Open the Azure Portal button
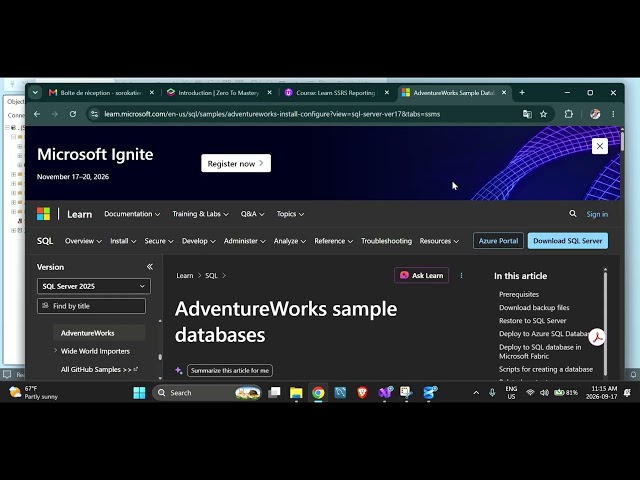This screenshot has width=640, height=480. point(498,241)
